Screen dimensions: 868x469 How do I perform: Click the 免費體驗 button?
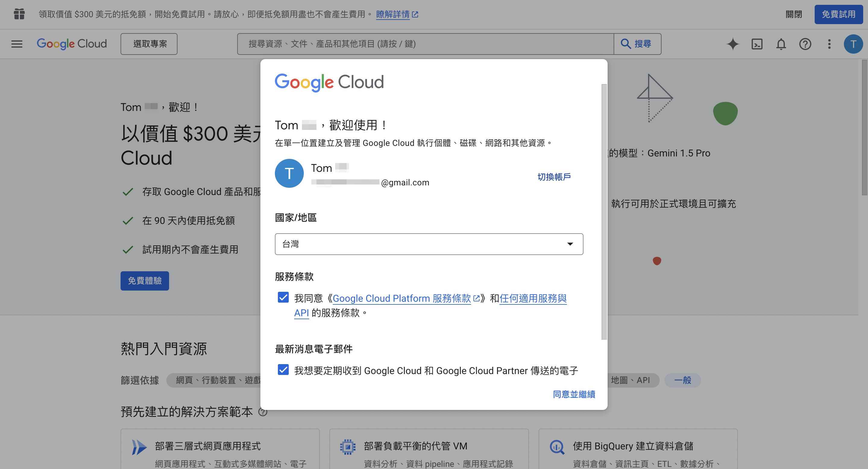click(x=145, y=281)
